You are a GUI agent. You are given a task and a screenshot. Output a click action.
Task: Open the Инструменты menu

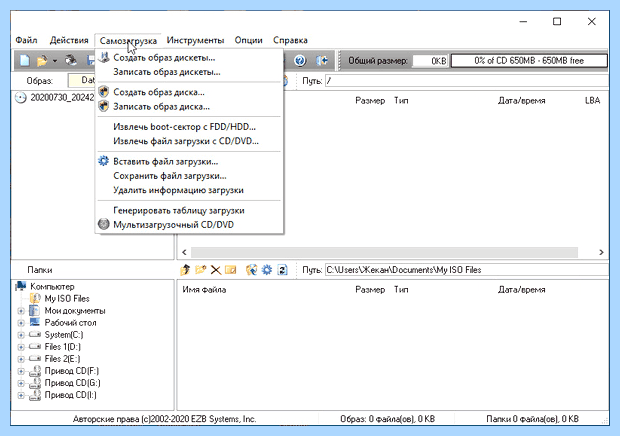coord(195,40)
